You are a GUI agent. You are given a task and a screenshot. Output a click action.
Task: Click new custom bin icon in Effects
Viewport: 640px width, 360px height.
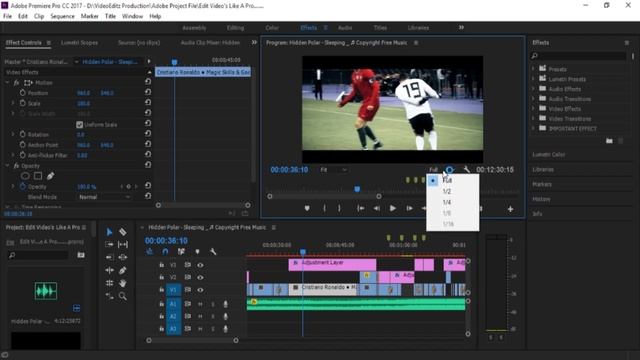pyautogui.click(x=609, y=141)
